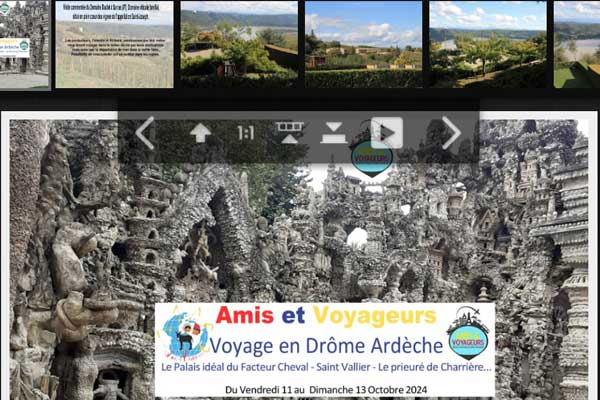This screenshot has width=600, height=400.
Task: Open the vineyard text slide thumbnail
Action: 114,44
